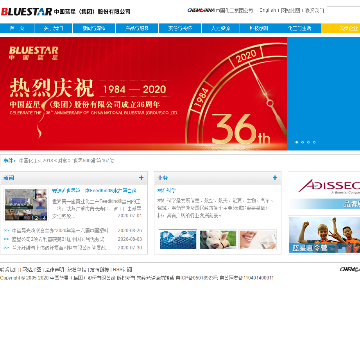
Task: Open the blue material business thumbnail
Action: [x=178, y=239]
